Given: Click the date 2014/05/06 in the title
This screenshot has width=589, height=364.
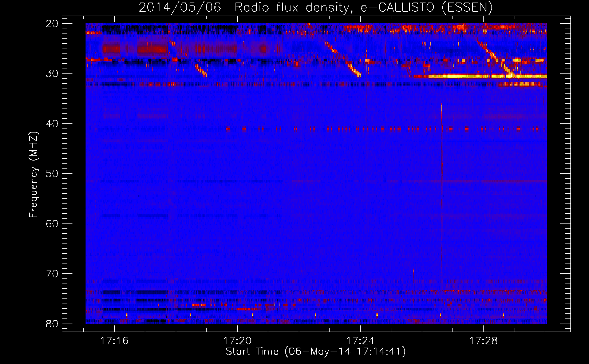Looking at the screenshot, I should coord(180,8).
